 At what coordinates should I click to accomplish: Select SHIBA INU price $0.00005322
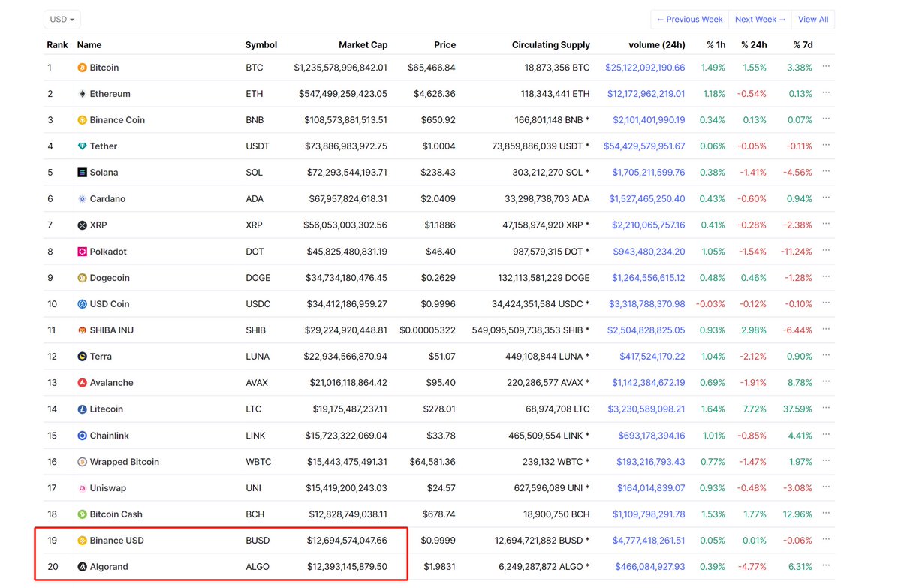click(x=427, y=330)
